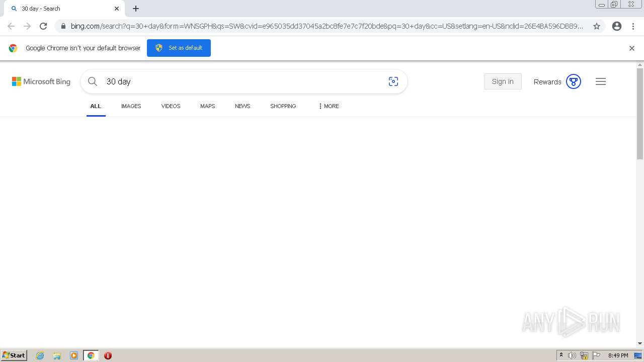Screen dimensions: 644x362
Task: Set Chrome as default browser
Action: (179, 48)
